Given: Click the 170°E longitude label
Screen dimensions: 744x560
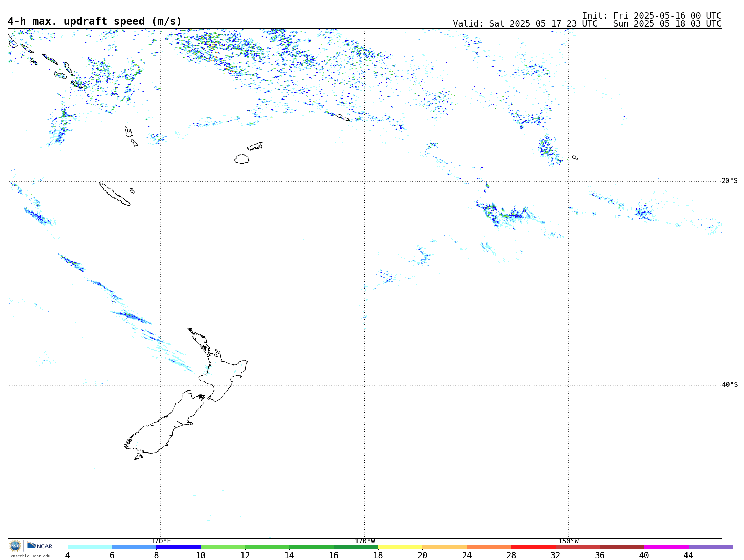Looking at the screenshot, I should tap(161, 541).
